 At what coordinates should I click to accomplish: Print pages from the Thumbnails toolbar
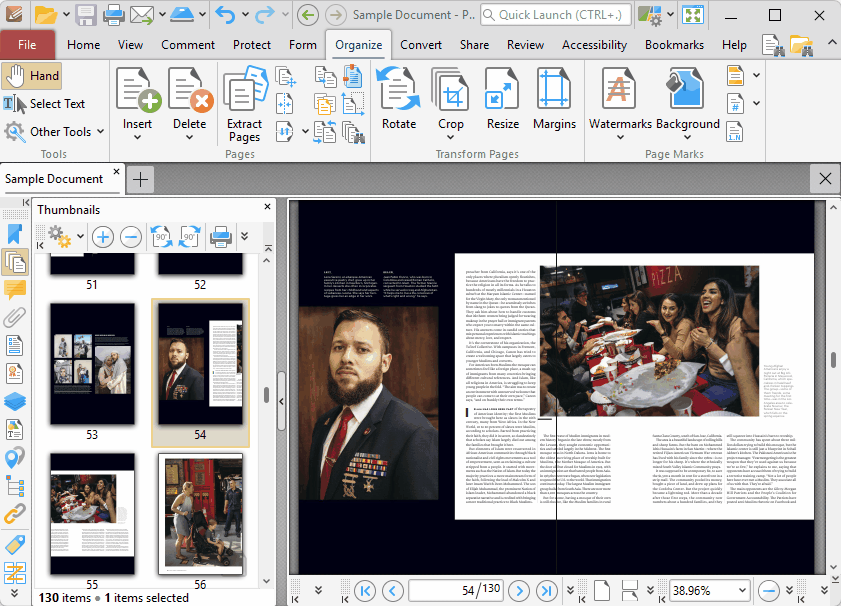[220, 237]
